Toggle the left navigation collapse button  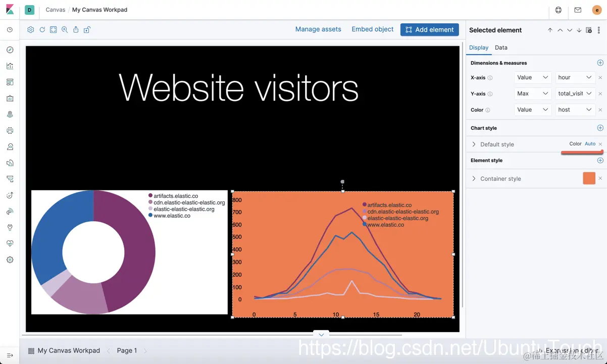pos(10,355)
